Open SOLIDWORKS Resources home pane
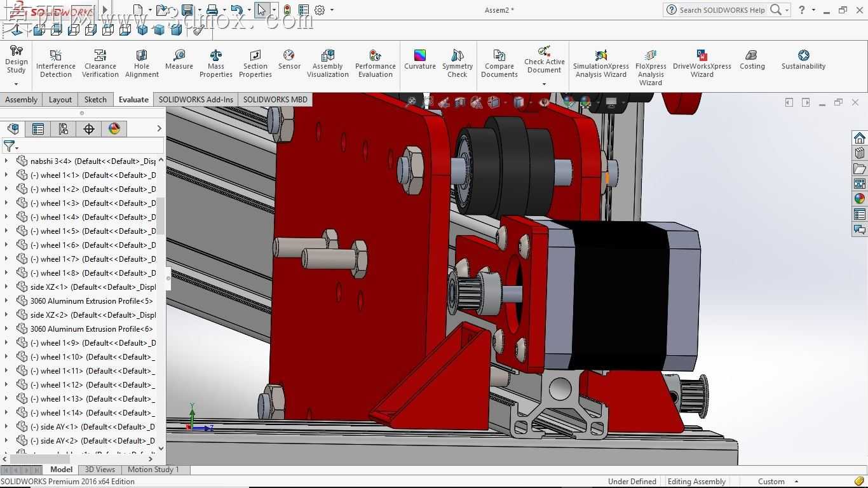This screenshot has height=488, width=868. point(860,138)
